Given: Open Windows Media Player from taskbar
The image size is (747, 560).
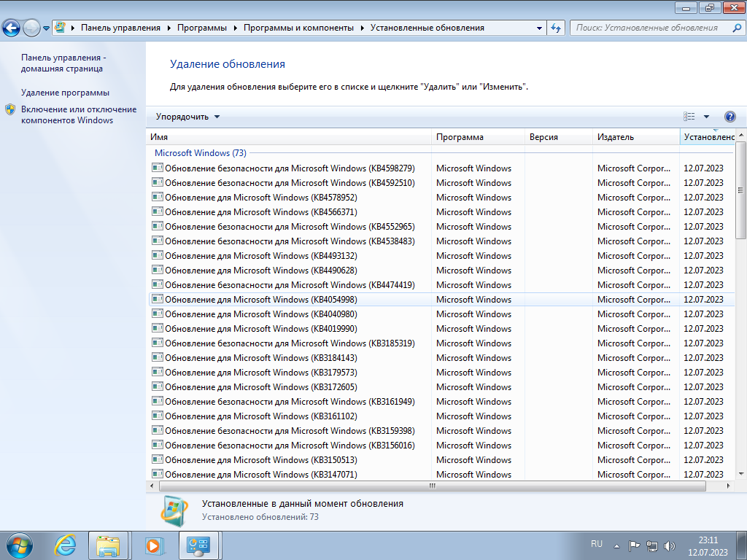Looking at the screenshot, I should 154,545.
